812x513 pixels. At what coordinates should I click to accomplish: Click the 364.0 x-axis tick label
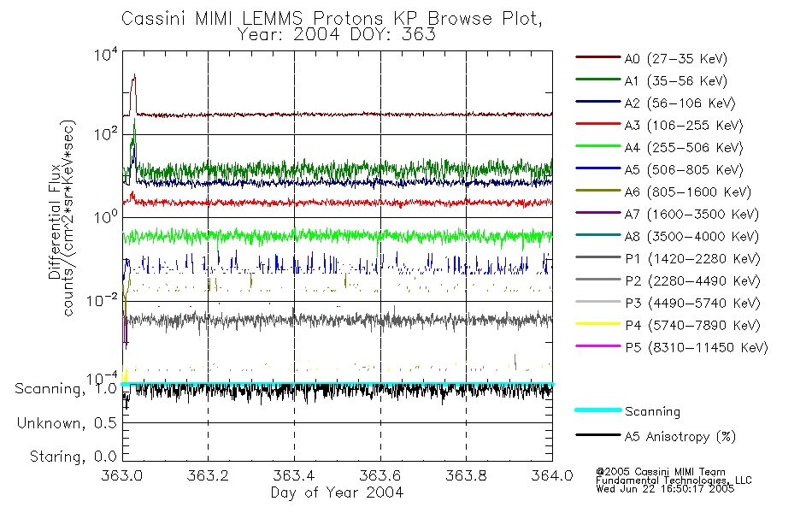click(552, 475)
